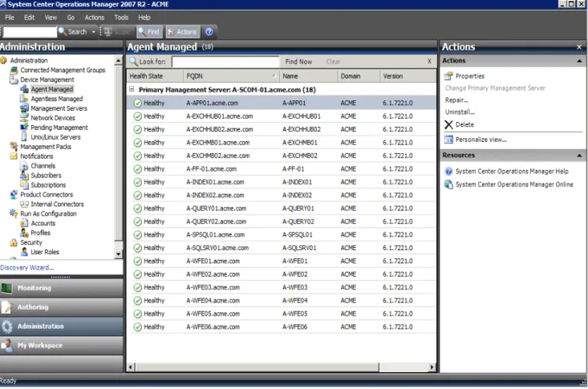Screen dimensions: 588x389
Task: Click the Security lock icon
Action: [x=14, y=242]
